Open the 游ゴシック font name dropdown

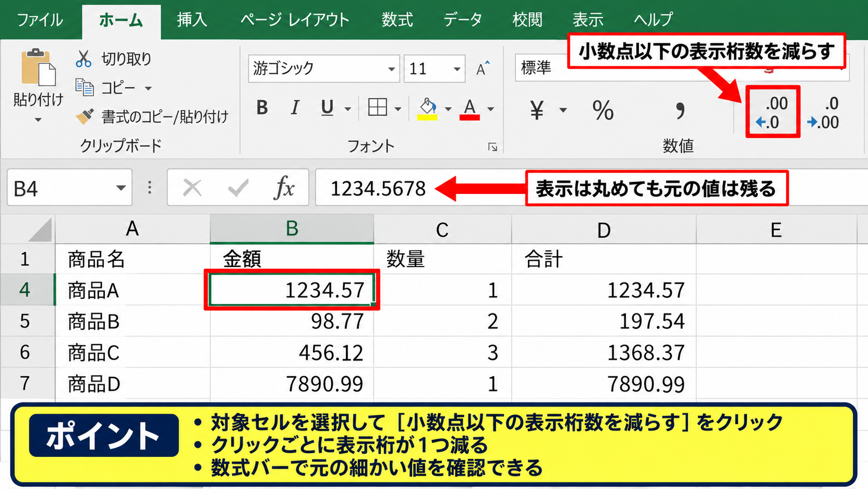pos(391,69)
